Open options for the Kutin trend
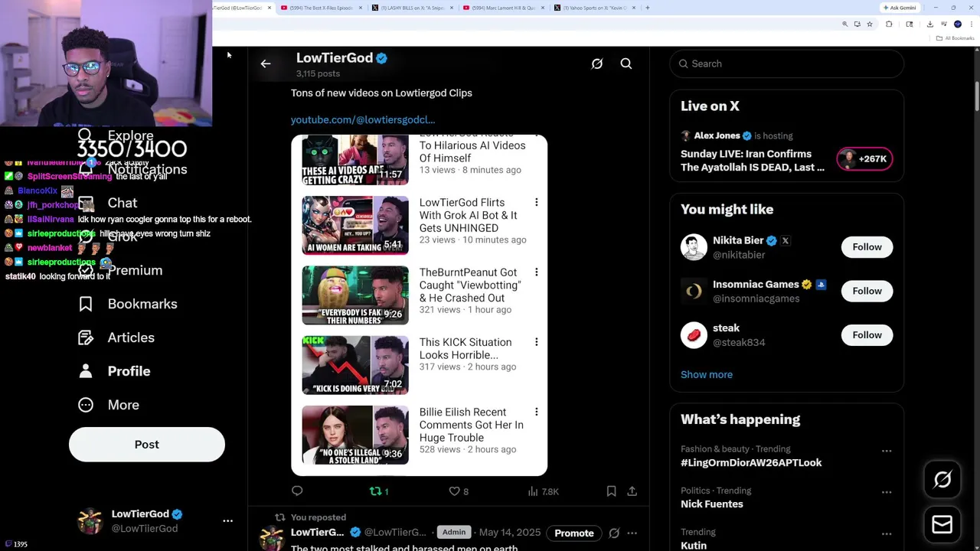 tap(887, 533)
